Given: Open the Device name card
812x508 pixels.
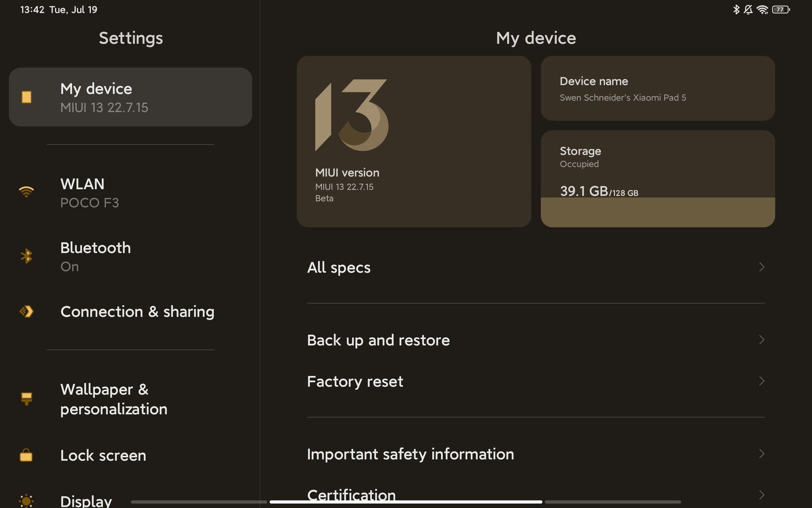Looking at the screenshot, I should (658, 88).
